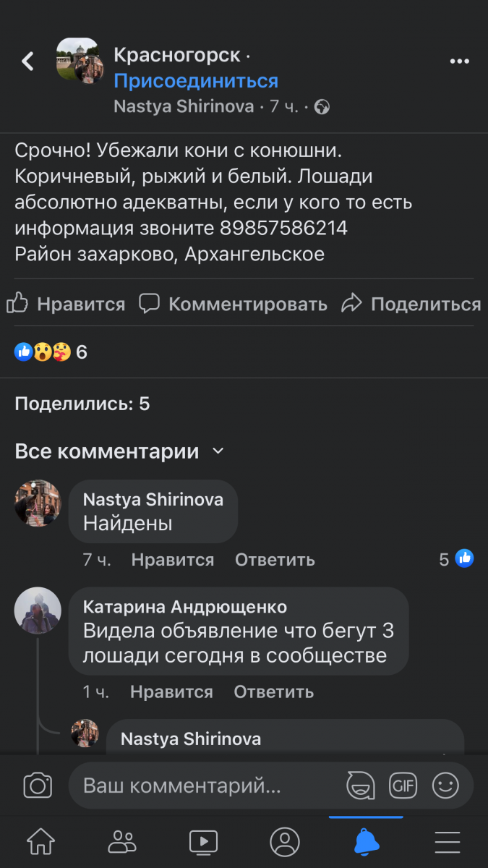Open the emoji smiley picker
Image resolution: width=488 pixels, height=868 pixels.
(x=445, y=786)
